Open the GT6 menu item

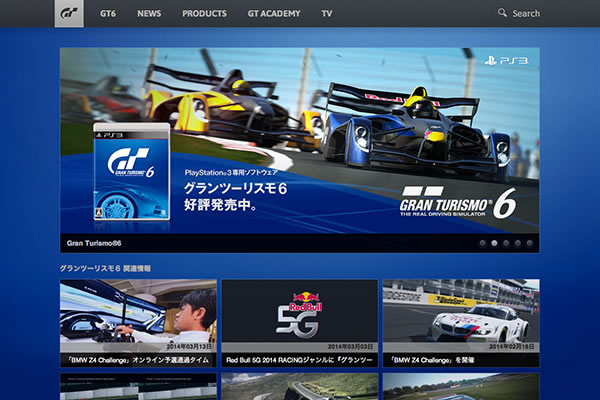[x=108, y=13]
